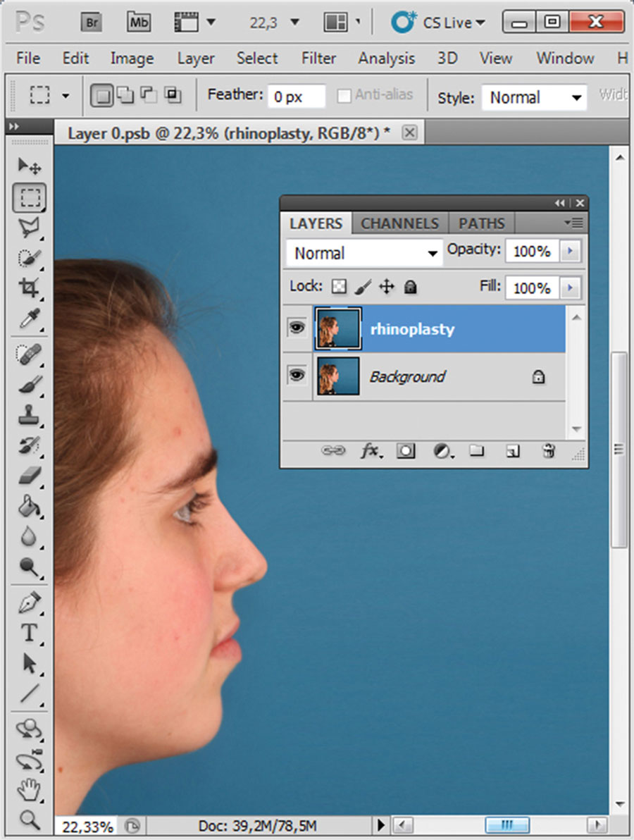Open the CS Live button
Image resolution: width=634 pixels, height=840 pixels.
pos(439,23)
